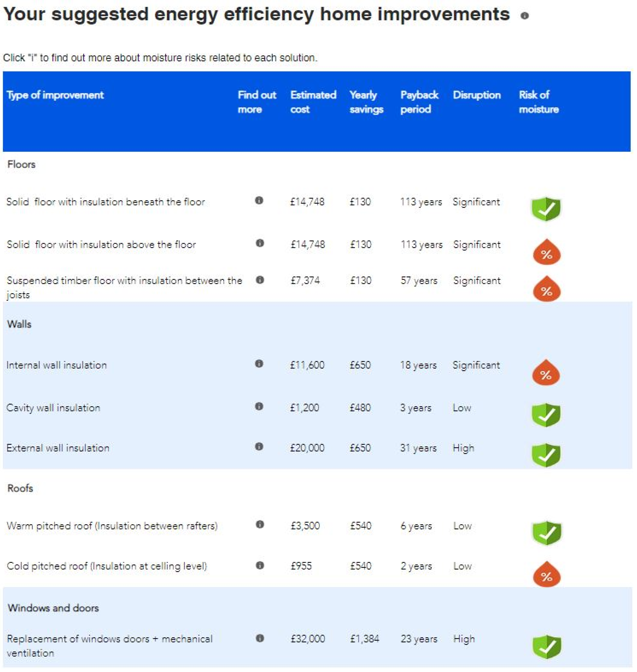This screenshot has height=672, width=637.
Task: Open info for solid floor insulation above
Action: coord(260,243)
